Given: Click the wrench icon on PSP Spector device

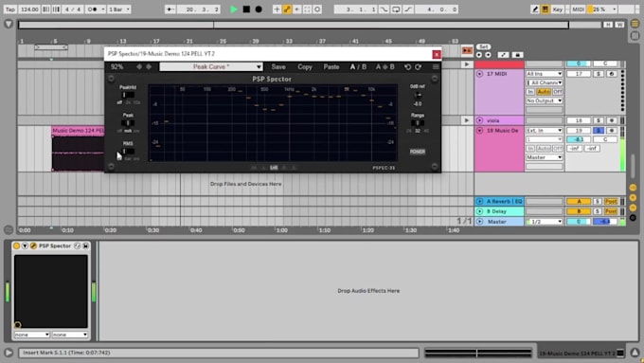Looking at the screenshot, I should 34,245.
